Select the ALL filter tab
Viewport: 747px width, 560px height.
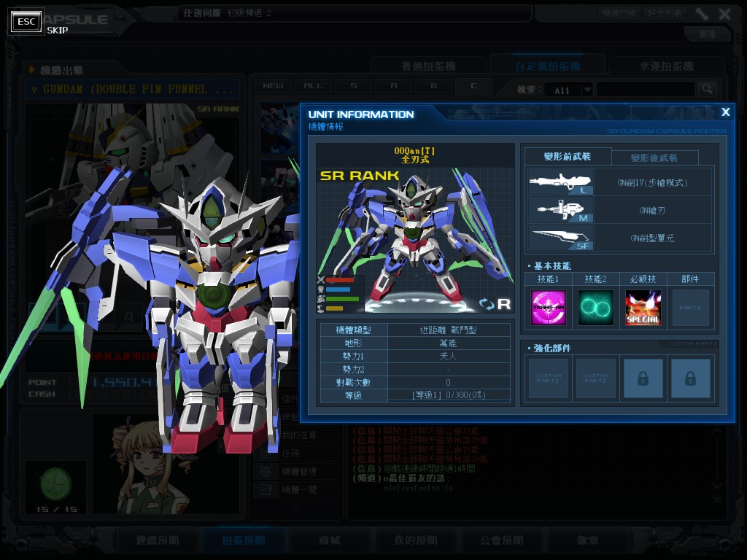tap(313, 86)
